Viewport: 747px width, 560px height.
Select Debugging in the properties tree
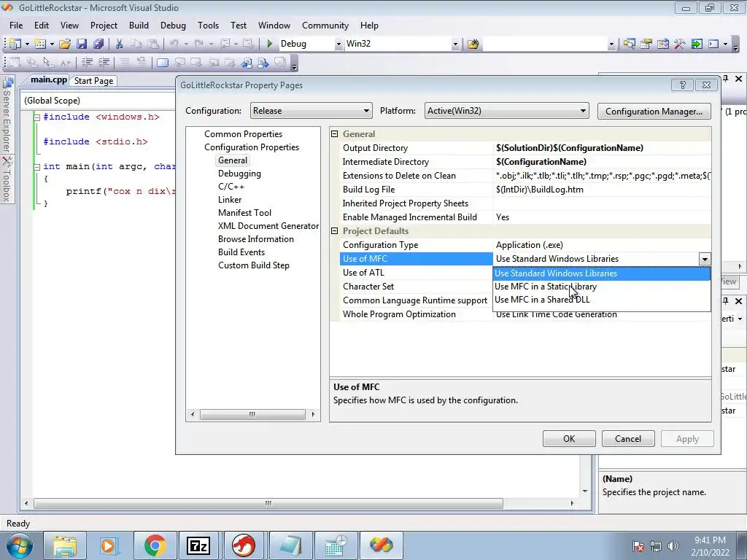tap(239, 174)
